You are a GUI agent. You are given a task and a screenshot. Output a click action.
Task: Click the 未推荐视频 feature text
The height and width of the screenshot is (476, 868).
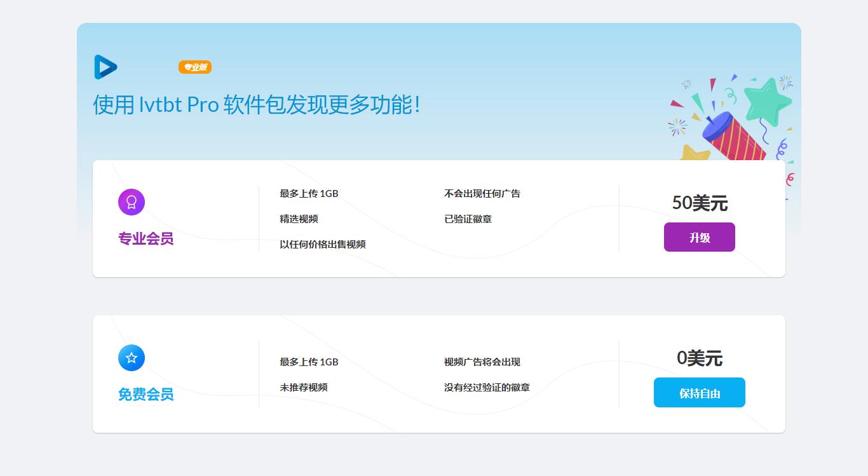tap(304, 388)
